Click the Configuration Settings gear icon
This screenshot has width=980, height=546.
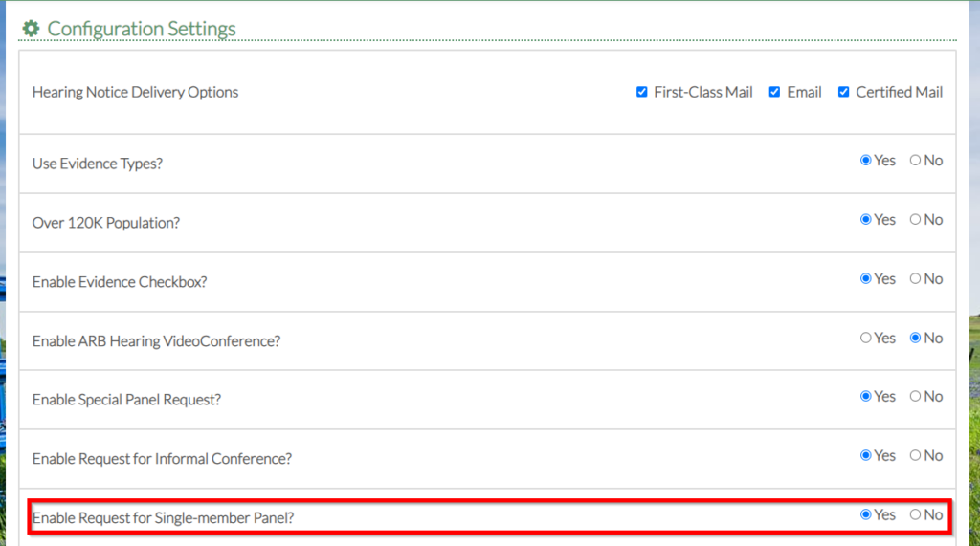pos(31,29)
